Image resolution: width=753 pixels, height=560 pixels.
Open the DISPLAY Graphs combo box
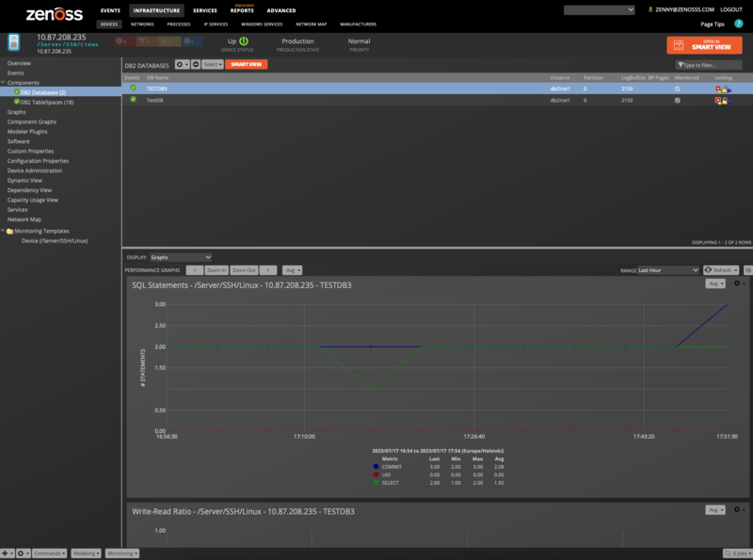[181, 258]
